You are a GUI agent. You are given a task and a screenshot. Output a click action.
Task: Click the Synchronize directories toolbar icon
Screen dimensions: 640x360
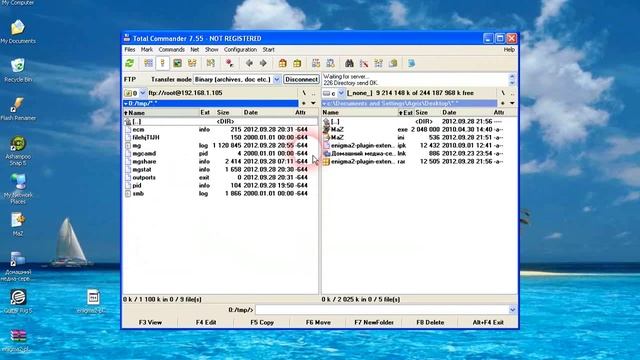pos(378,63)
